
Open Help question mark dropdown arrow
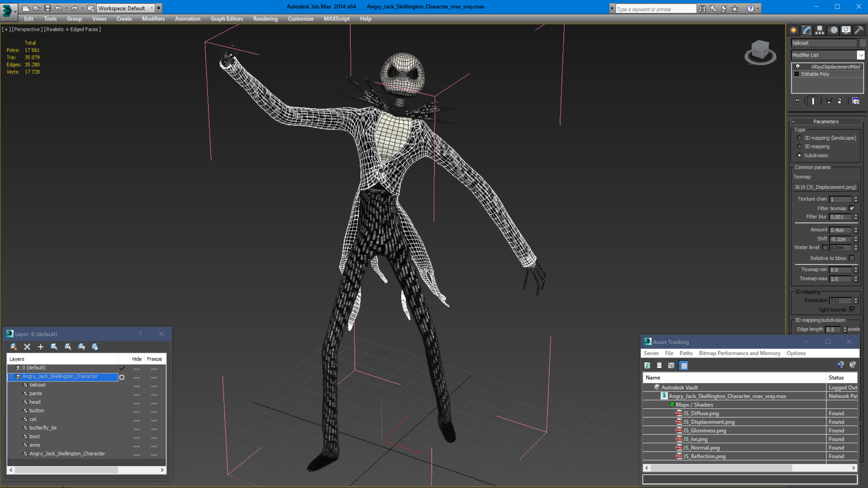coord(758,9)
